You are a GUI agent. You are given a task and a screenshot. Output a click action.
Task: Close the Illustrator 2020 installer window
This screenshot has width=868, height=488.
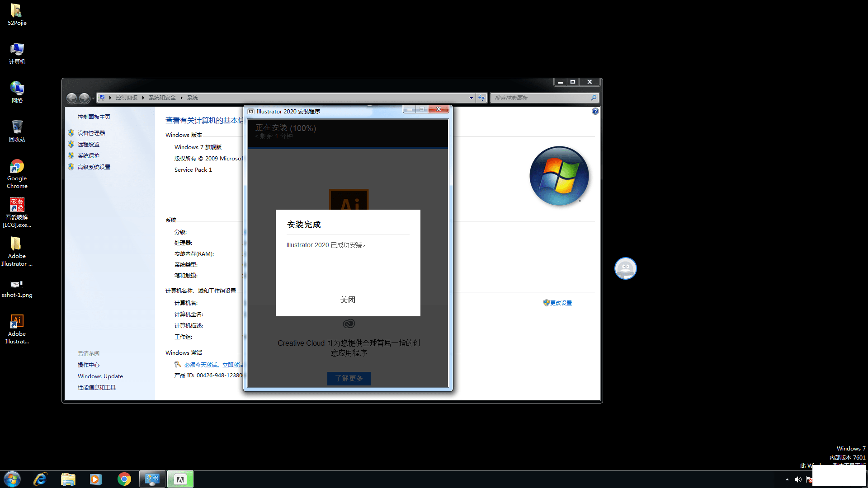pyautogui.click(x=439, y=109)
